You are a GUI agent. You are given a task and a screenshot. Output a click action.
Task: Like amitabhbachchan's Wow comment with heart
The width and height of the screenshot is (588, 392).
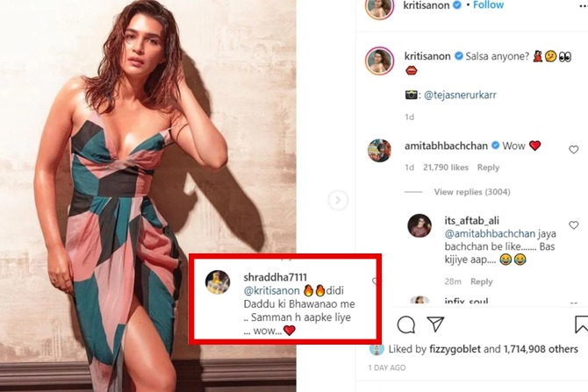click(x=573, y=150)
